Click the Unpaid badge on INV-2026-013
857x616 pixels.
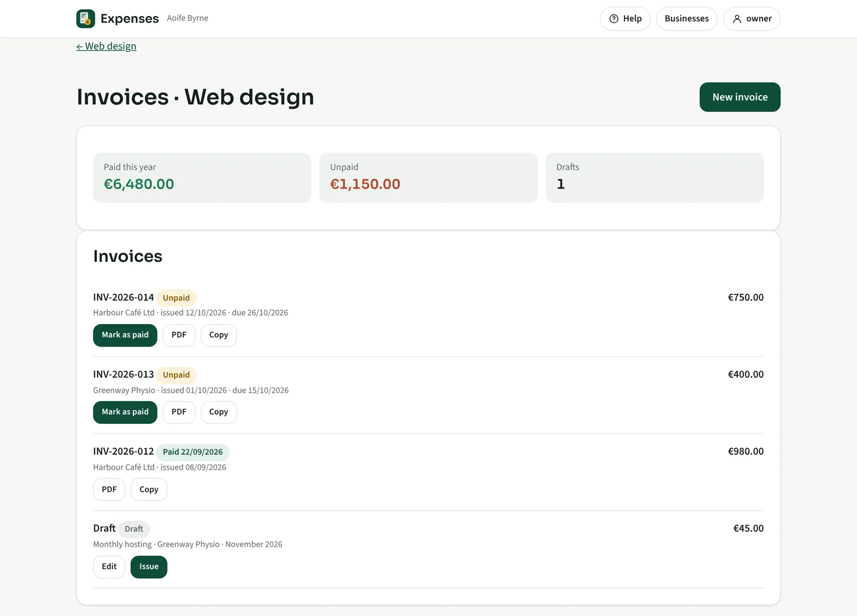[x=176, y=375]
